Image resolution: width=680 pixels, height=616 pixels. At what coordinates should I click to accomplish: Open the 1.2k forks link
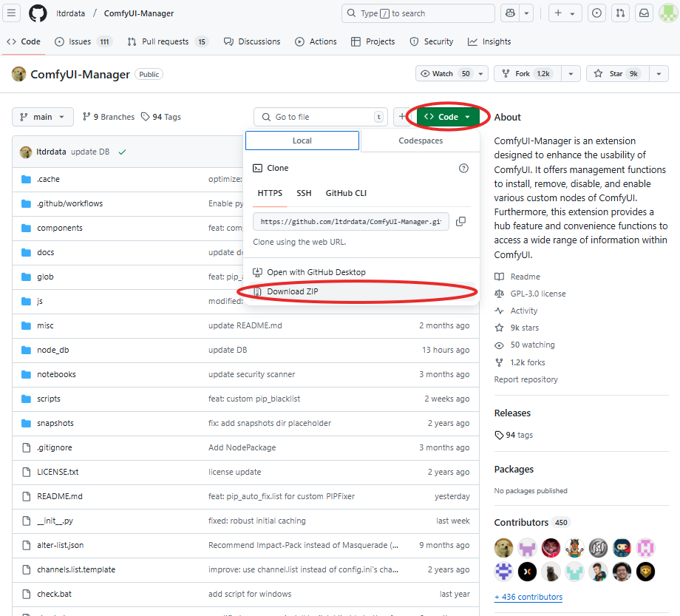coord(520,362)
